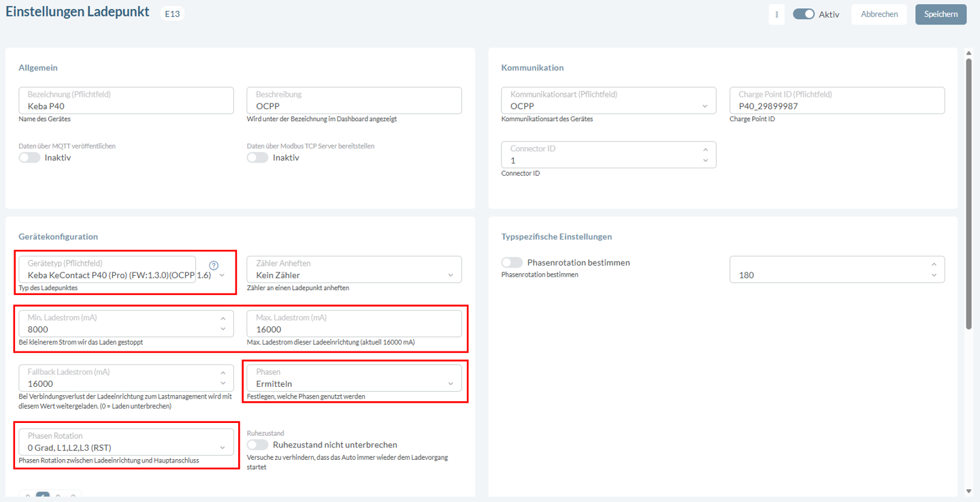Click 'Zähler an einen Ladepunkt anheften' text

298,287
